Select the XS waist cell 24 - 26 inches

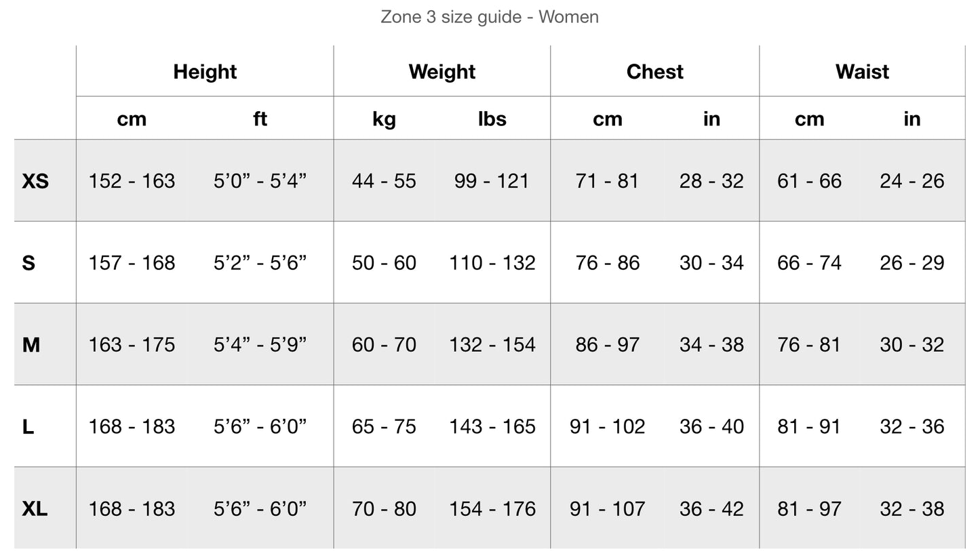(x=912, y=181)
